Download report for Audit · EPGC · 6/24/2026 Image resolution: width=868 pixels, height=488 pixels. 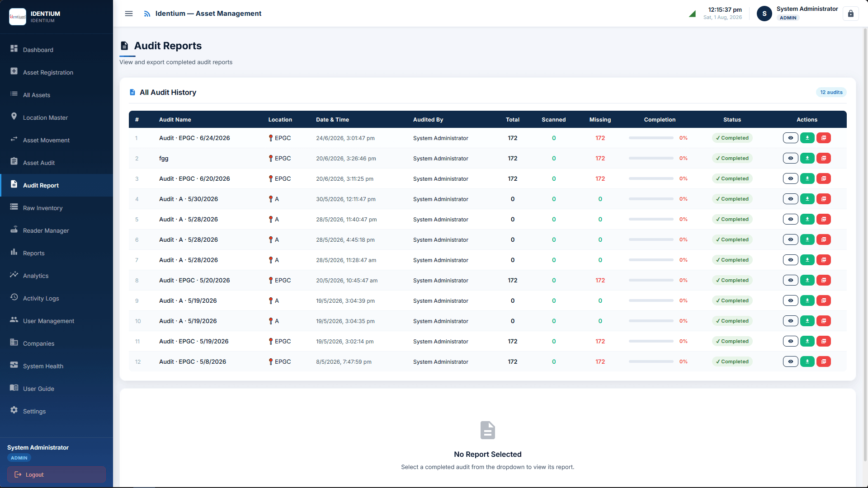click(807, 138)
